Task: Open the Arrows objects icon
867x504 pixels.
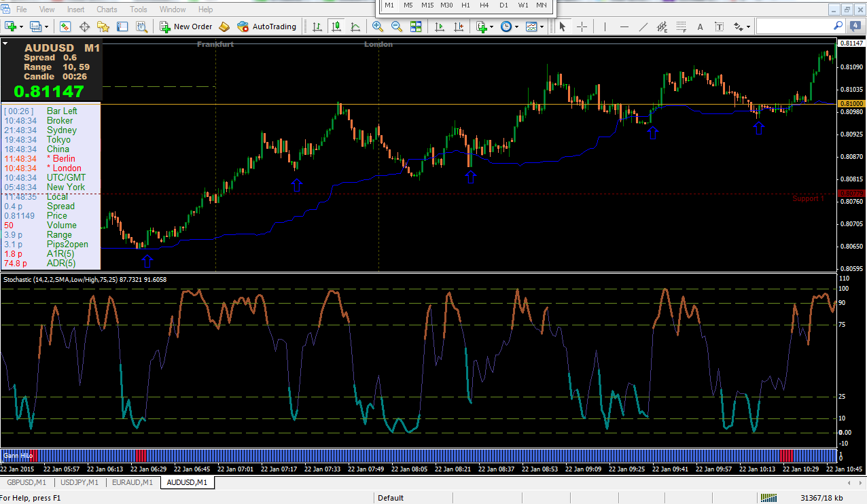Action: (x=739, y=26)
